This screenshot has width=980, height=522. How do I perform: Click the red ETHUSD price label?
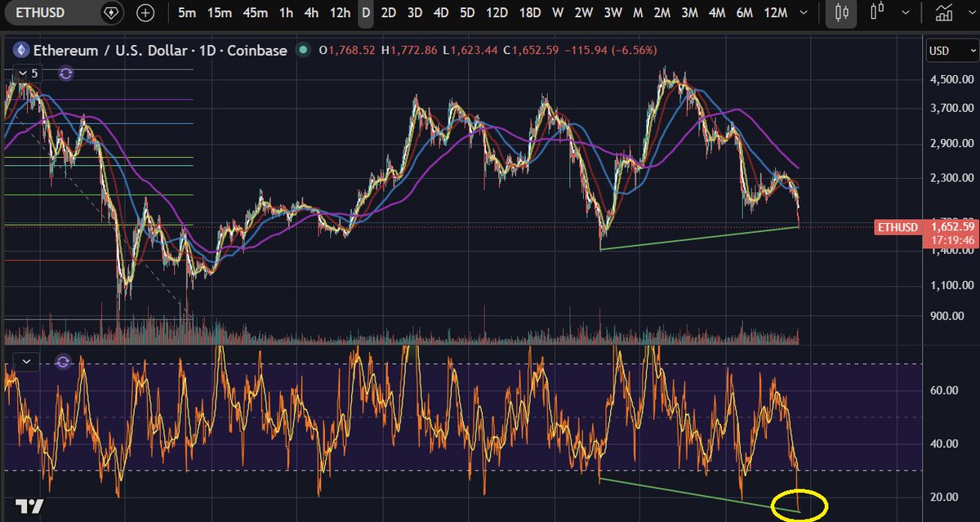coord(897,225)
